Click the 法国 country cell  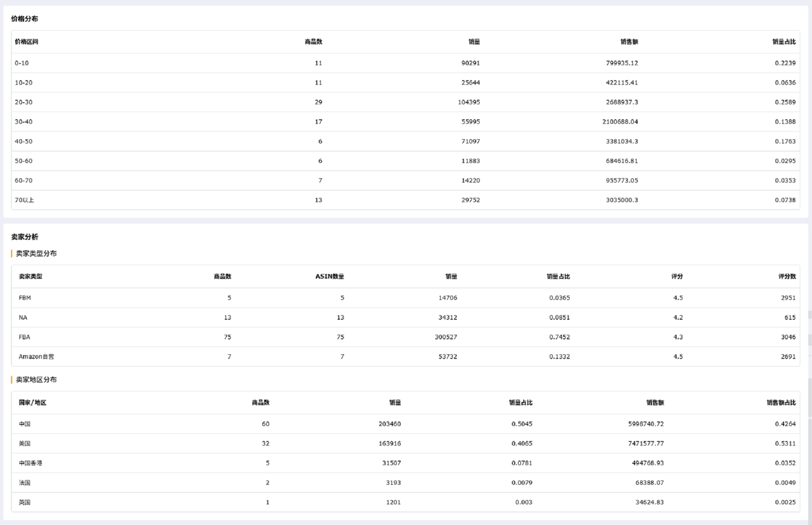click(25, 483)
